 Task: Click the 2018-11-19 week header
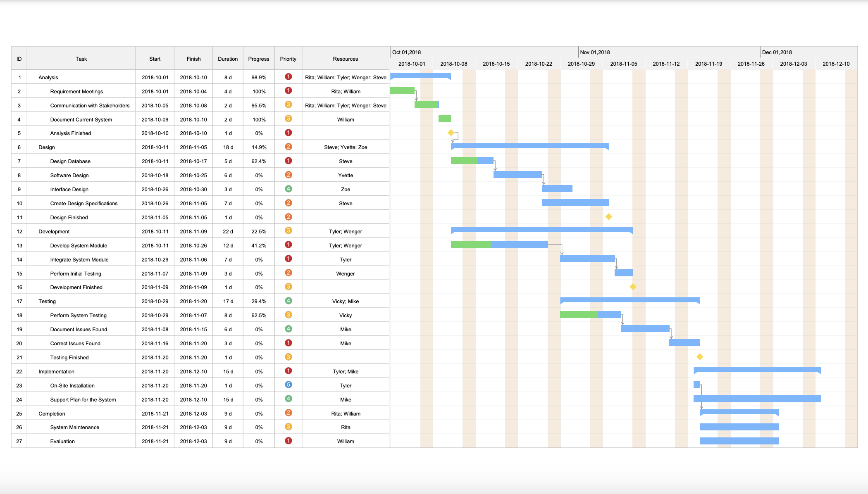708,64
